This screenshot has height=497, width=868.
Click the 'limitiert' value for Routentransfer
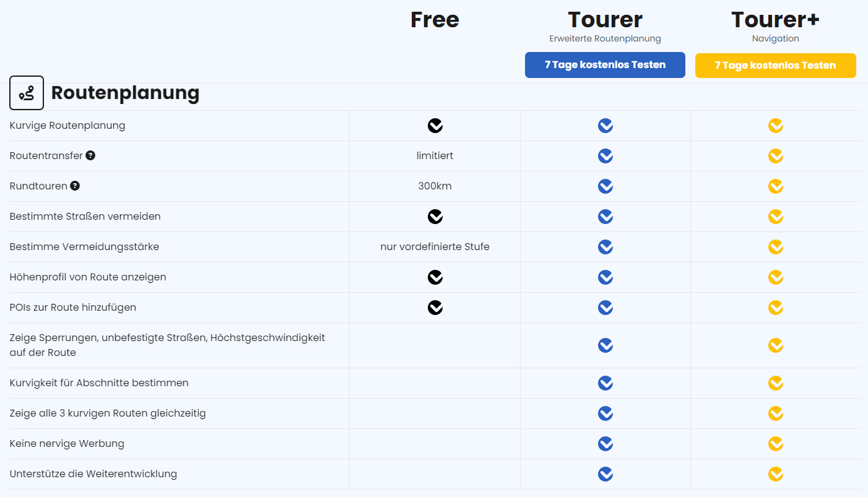435,156
